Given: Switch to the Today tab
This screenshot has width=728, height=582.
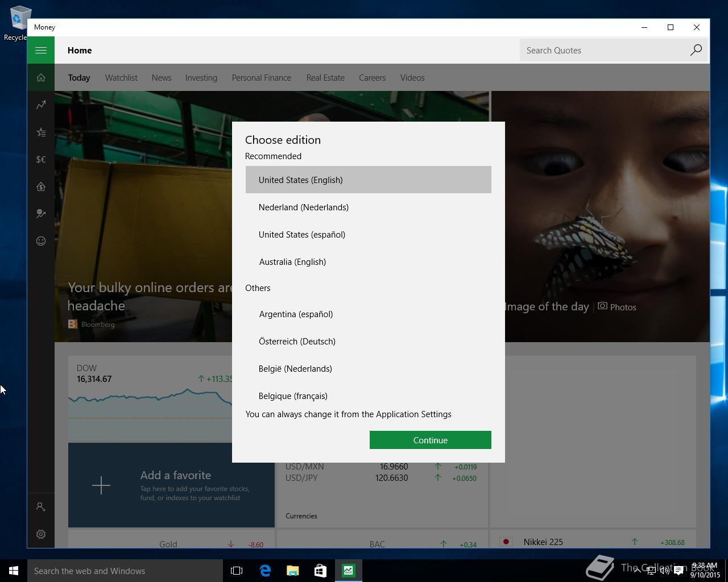Looking at the screenshot, I should (x=79, y=78).
